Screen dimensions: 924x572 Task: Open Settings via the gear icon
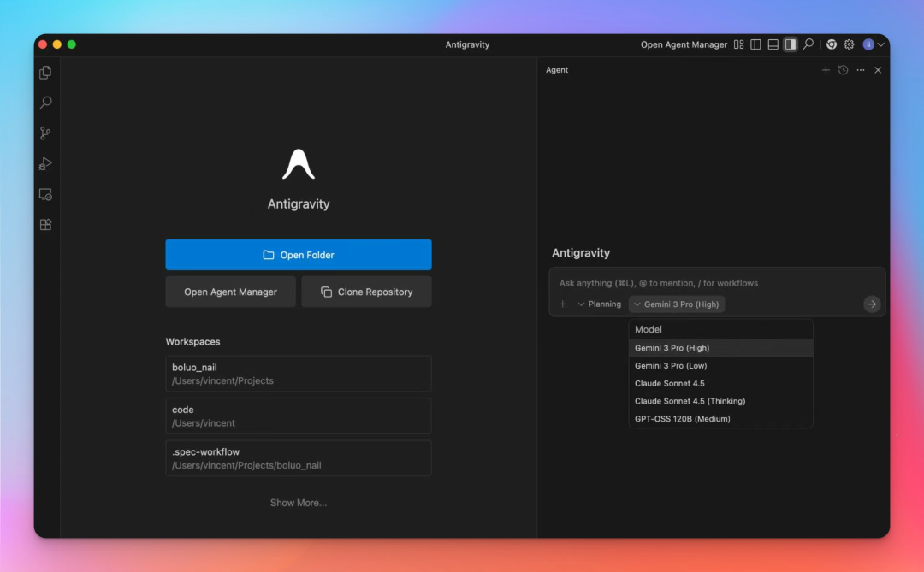849,44
